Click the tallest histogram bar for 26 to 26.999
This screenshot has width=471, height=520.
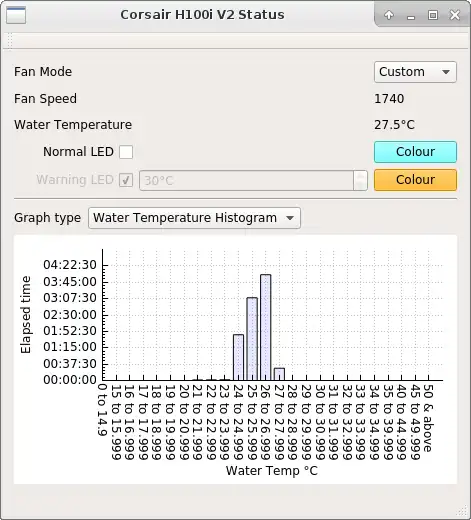click(x=266, y=327)
